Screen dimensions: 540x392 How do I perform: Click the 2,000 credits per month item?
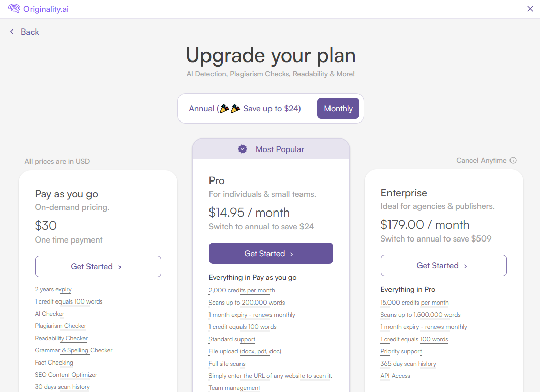click(x=242, y=290)
